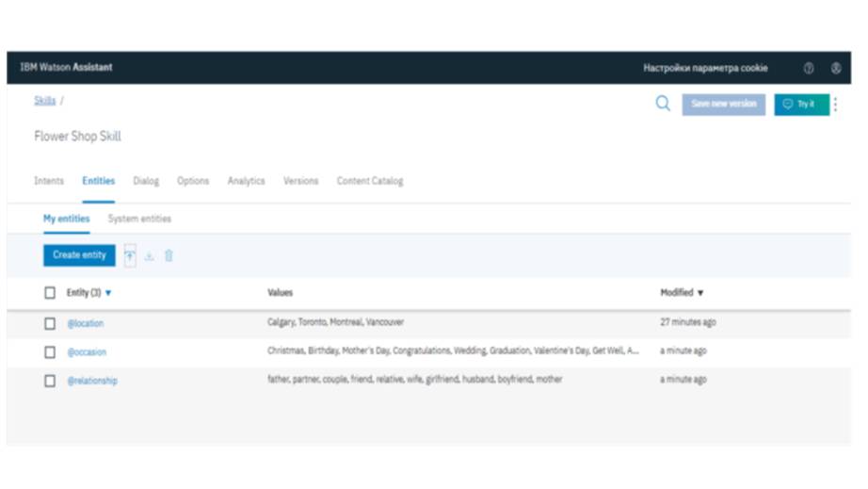Switch to System entities tab
The image size is (868, 489).
(x=139, y=219)
